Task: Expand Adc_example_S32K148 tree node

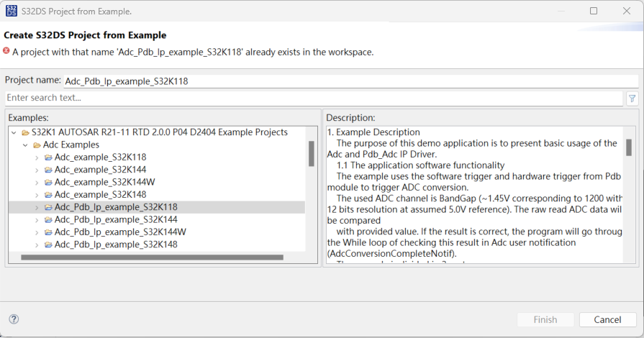Action: [37, 195]
